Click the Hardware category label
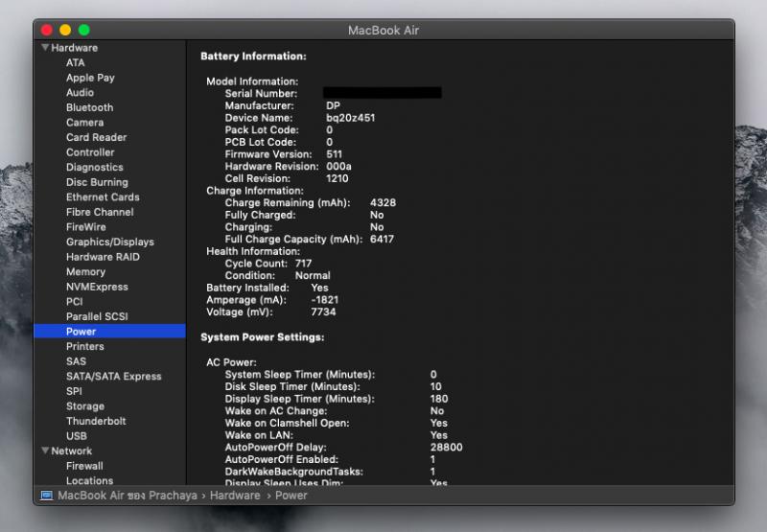This screenshot has width=767, height=532. pyautogui.click(x=75, y=48)
